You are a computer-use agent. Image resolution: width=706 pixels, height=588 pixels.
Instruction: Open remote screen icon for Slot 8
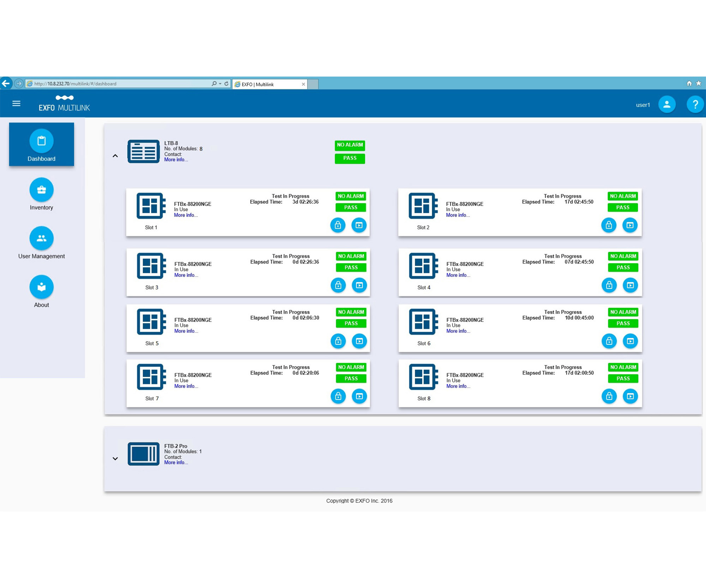point(630,396)
